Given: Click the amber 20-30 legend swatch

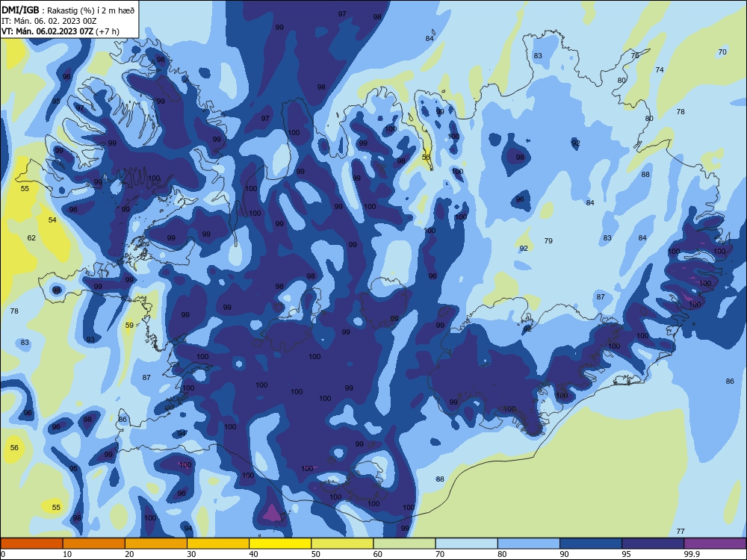Looking at the screenshot, I should 156,544.
